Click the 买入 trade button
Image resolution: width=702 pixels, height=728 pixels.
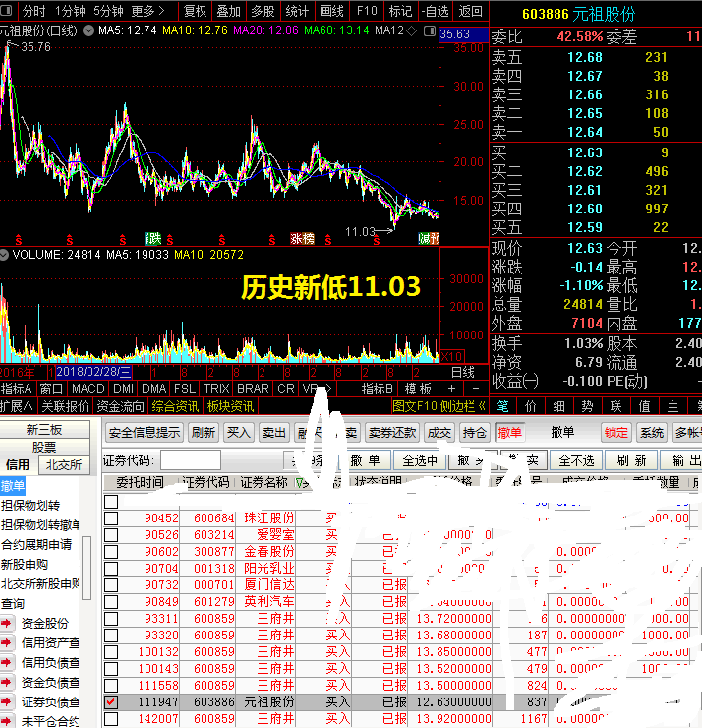[x=239, y=433]
